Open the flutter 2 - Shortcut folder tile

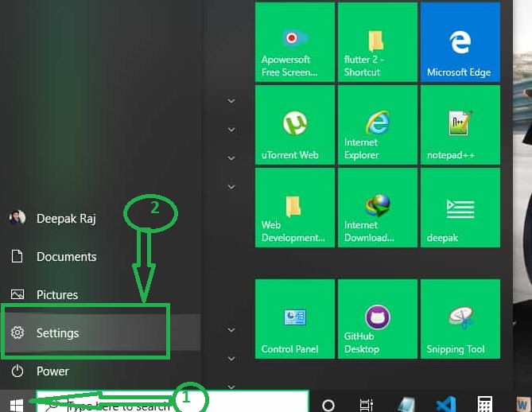tap(377, 42)
